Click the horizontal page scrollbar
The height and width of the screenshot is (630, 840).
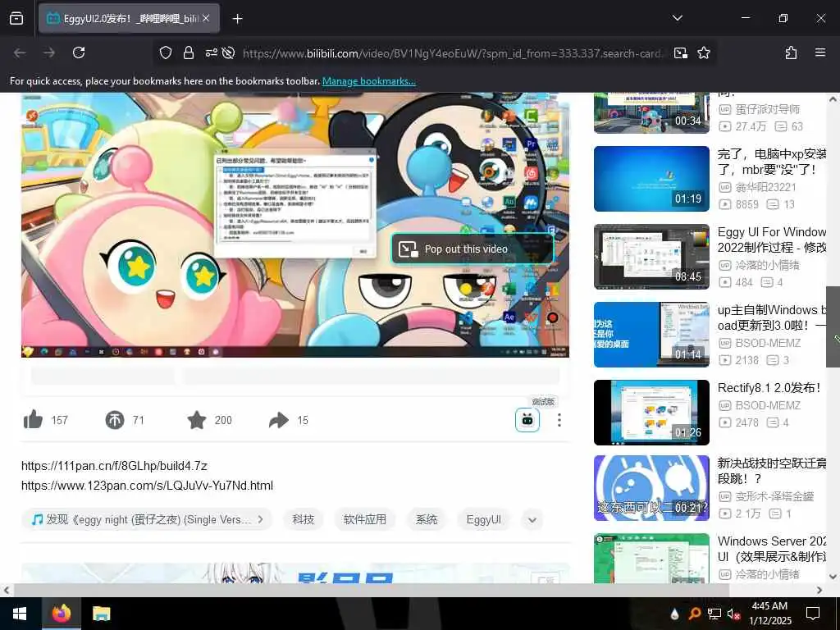pyautogui.click(x=372, y=590)
